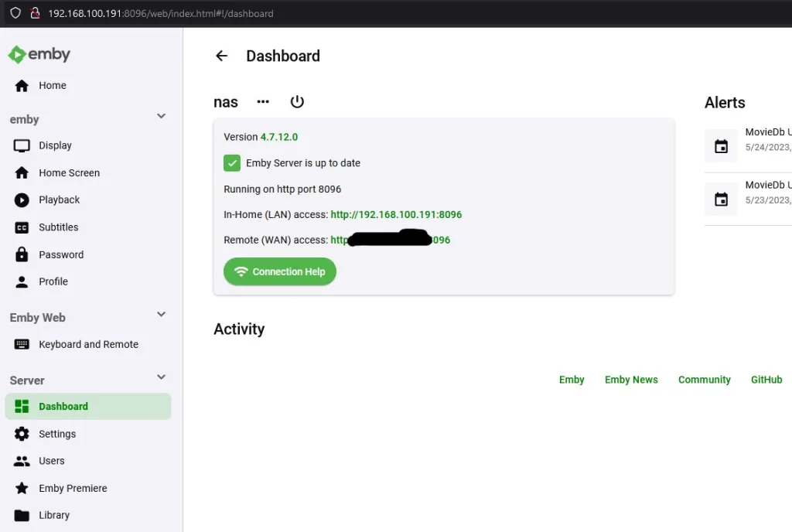Click the 'nas' server name heading

[x=226, y=102]
